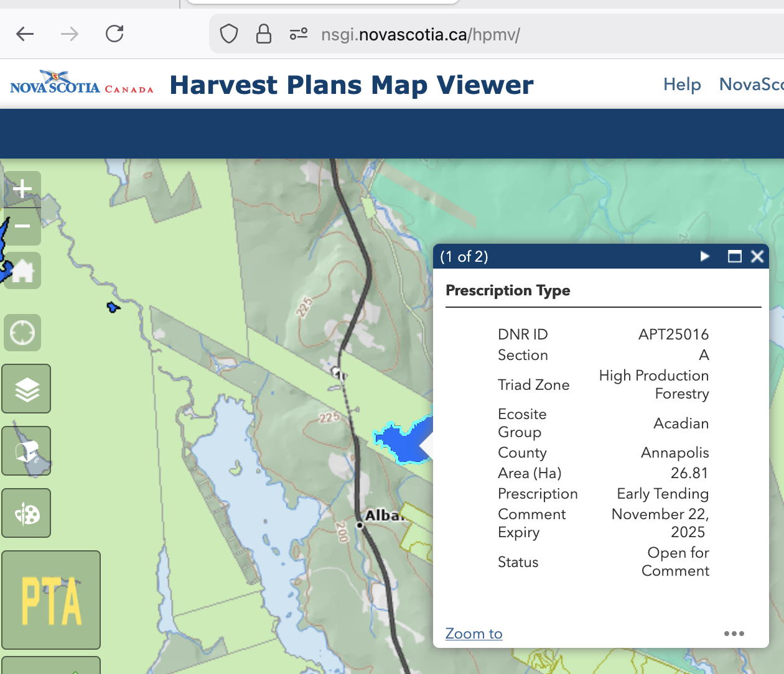The image size is (784, 674).
Task: Open site permissions settings in address bar
Action: (x=299, y=34)
